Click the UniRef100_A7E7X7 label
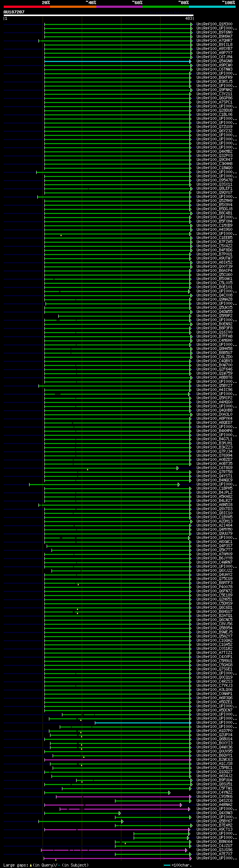Screen dimensions: 239x868 [214, 854]
